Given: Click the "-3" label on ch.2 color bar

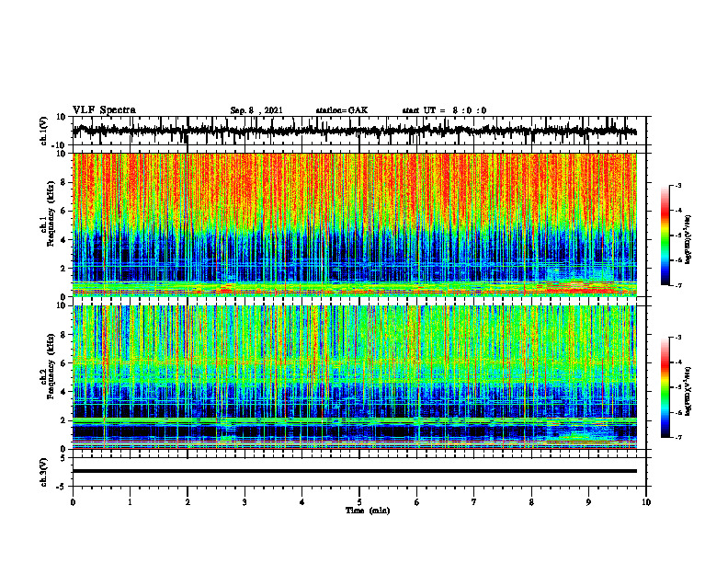Looking at the screenshot, I should click(678, 338).
